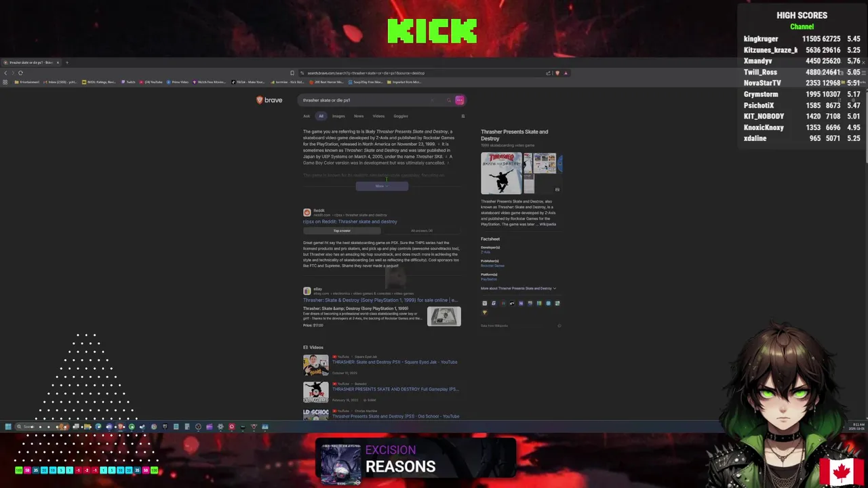868x488 pixels.
Task: Open a new browser tab with plus
Action: (x=67, y=62)
